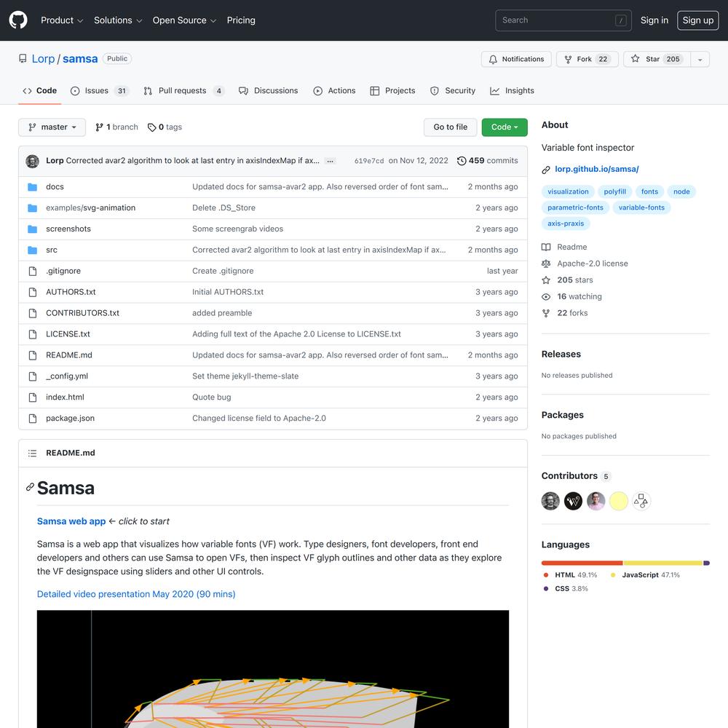
Task: Click the commit history clock icon
Action: [461, 161]
